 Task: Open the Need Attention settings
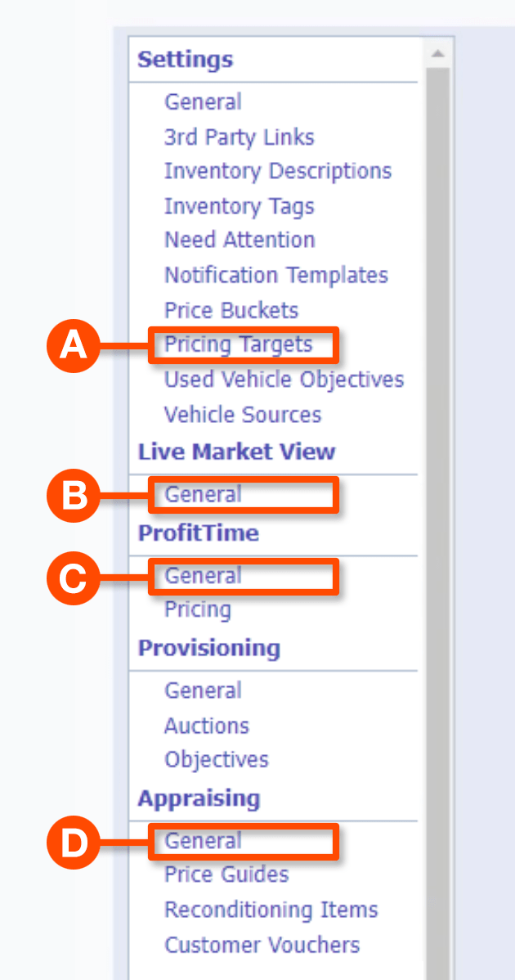tap(240, 240)
